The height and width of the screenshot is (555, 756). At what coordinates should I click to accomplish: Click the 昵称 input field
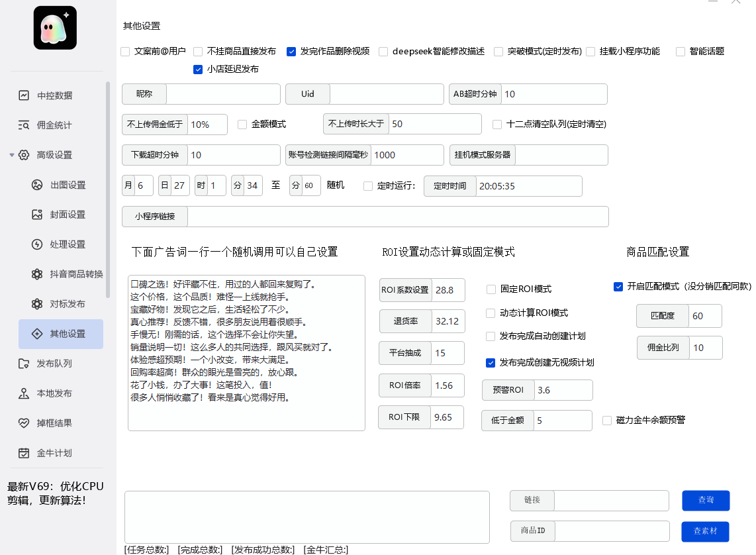(x=223, y=94)
